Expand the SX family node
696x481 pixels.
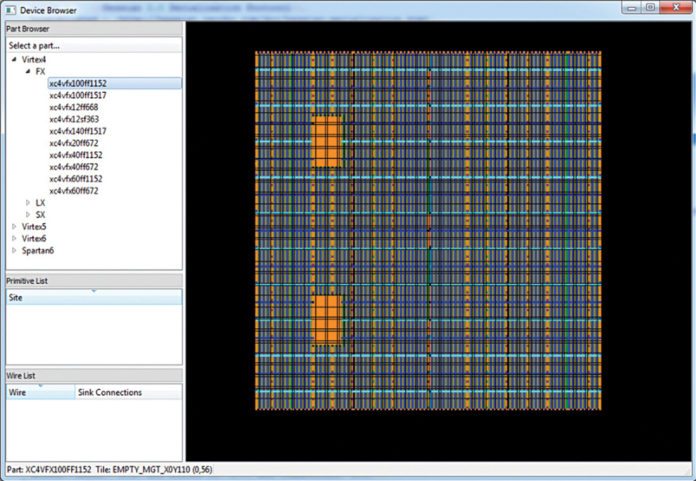(28, 215)
